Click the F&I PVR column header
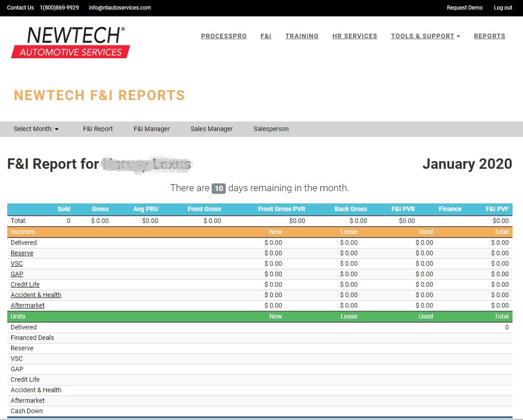This screenshot has width=523, height=420. [403, 209]
